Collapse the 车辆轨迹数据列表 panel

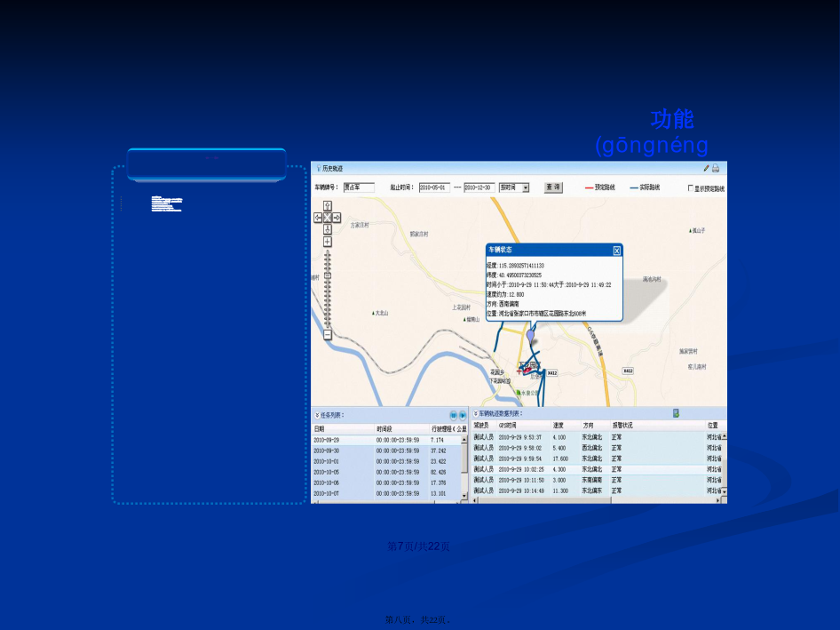[475, 413]
